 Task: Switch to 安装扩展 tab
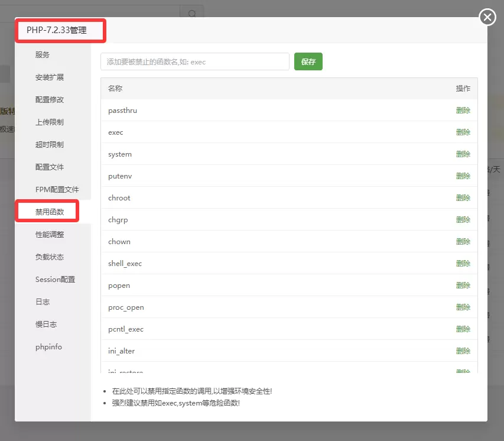50,77
